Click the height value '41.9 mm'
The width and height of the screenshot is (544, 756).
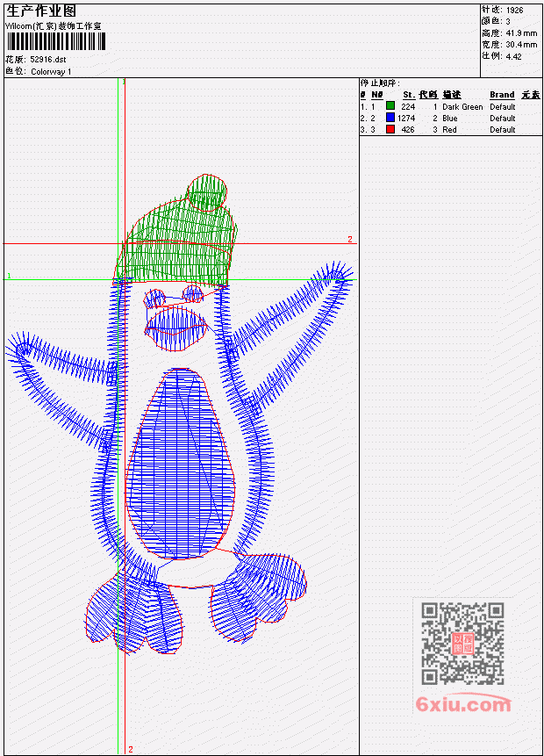pos(521,32)
